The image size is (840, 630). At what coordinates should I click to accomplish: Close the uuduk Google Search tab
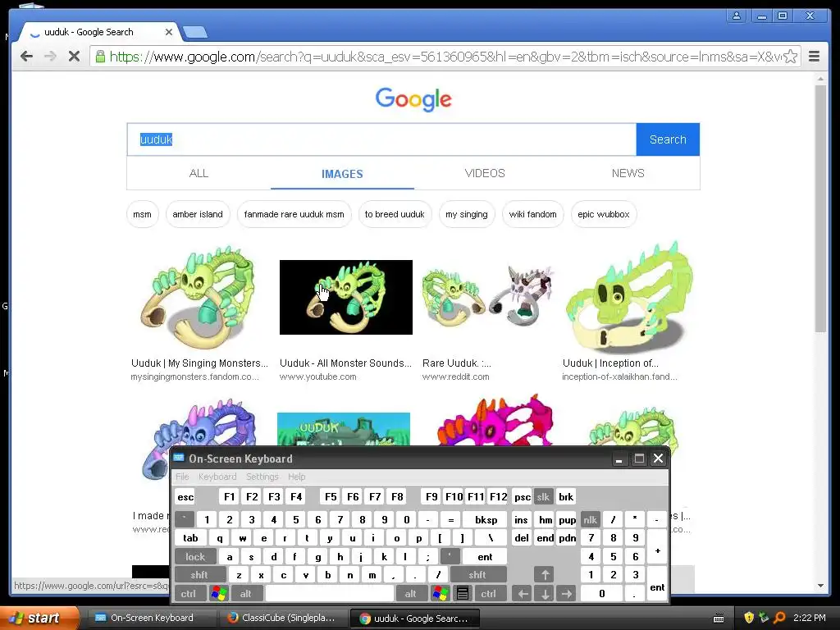point(169,32)
